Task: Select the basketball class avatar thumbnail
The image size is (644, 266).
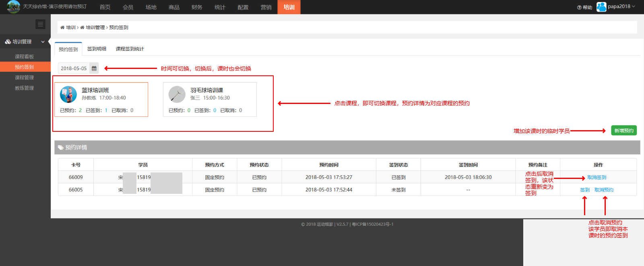Action: [68, 94]
